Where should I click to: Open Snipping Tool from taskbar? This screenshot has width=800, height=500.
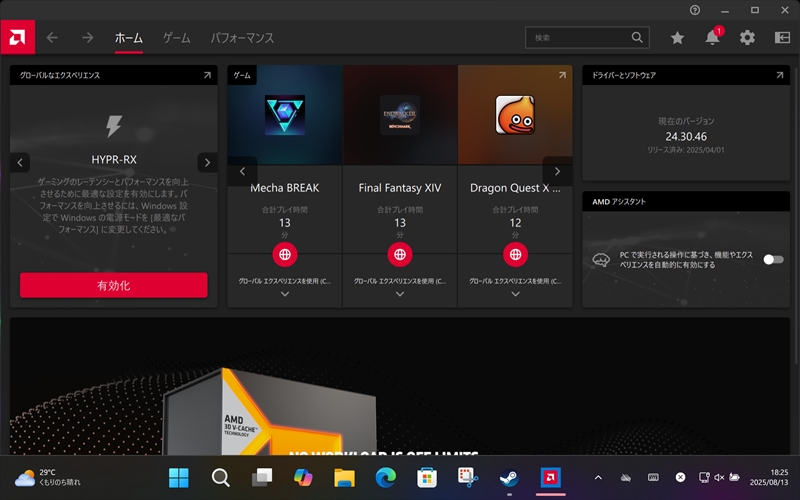pyautogui.click(x=468, y=478)
